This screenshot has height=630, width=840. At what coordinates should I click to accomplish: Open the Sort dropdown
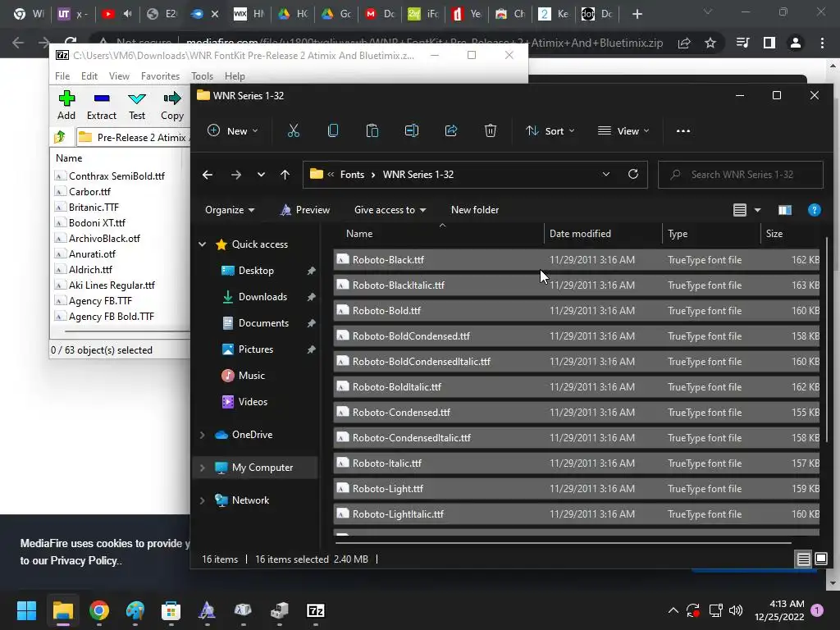pyautogui.click(x=550, y=130)
